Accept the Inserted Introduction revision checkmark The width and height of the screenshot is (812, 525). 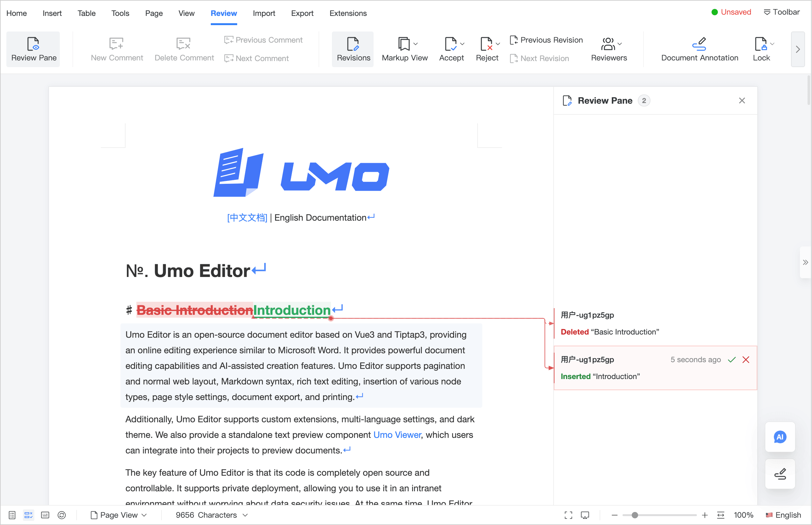pos(732,360)
